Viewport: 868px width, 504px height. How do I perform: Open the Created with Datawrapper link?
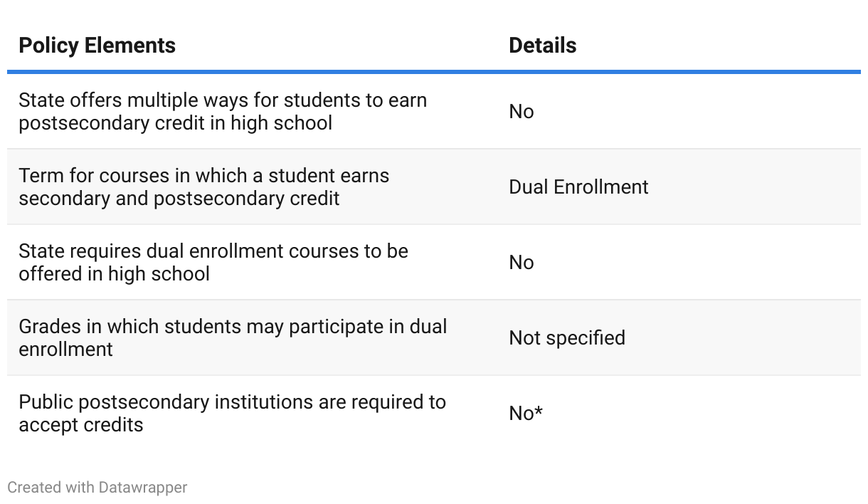pos(97,488)
